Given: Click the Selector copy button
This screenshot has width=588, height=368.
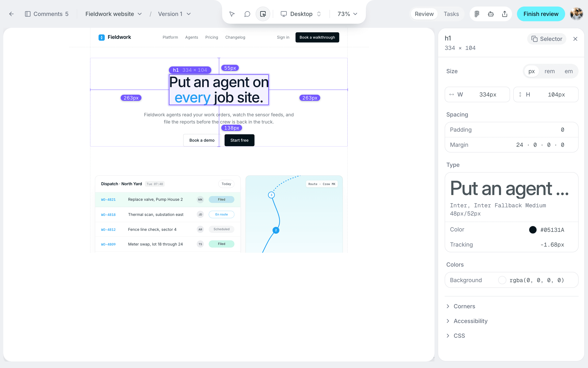Looking at the screenshot, I should click(x=547, y=39).
